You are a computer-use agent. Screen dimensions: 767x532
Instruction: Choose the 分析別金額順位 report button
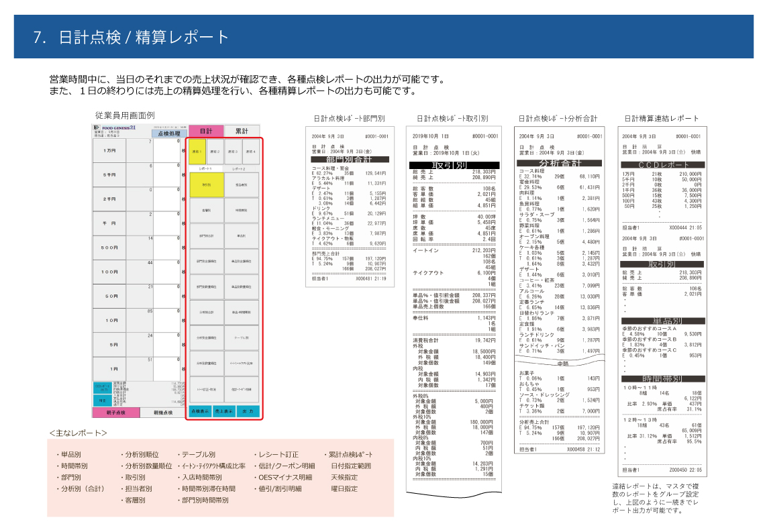[207, 337]
